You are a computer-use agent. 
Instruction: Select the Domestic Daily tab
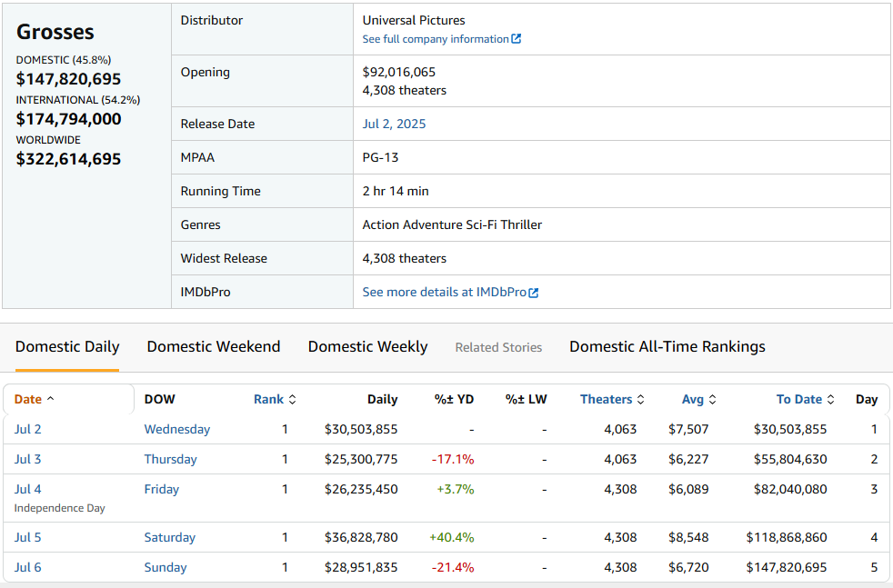[67, 346]
